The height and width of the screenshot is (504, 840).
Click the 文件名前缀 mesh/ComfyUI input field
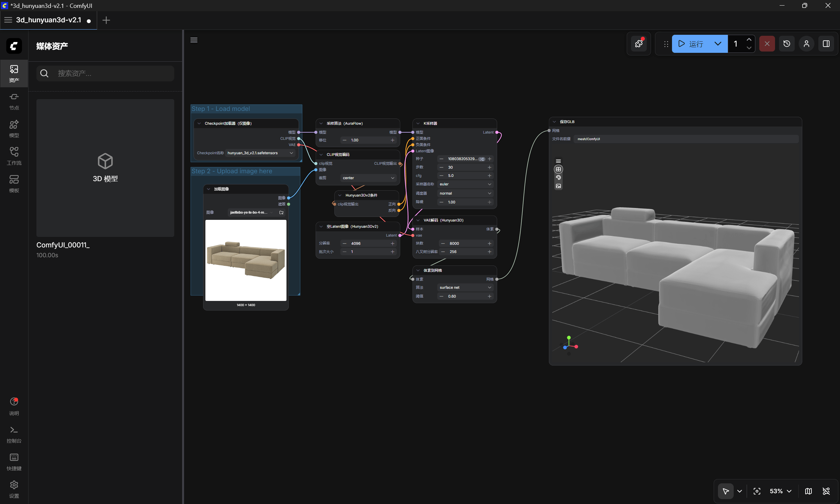[x=686, y=139]
